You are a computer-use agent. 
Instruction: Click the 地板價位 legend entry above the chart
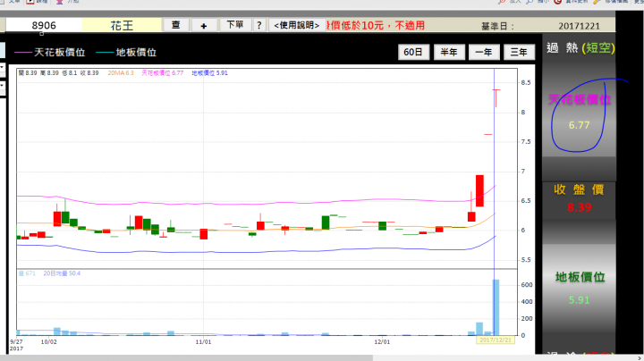pos(126,53)
